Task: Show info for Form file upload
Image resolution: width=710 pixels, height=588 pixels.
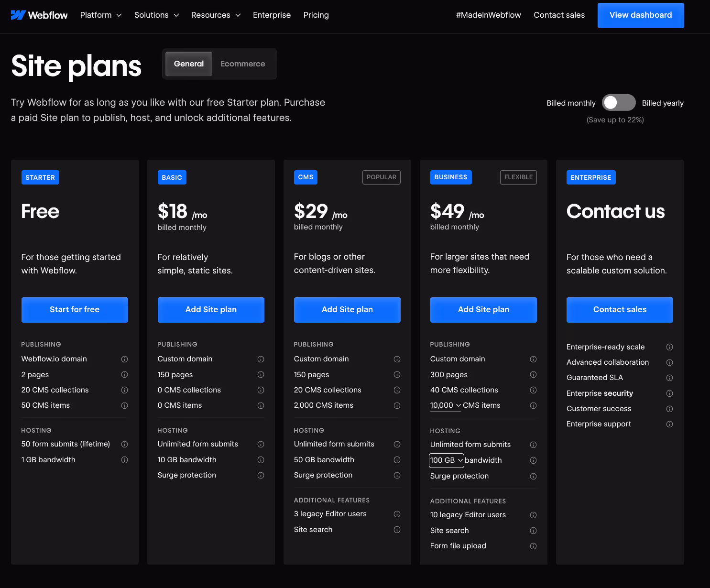Action: coord(533,546)
